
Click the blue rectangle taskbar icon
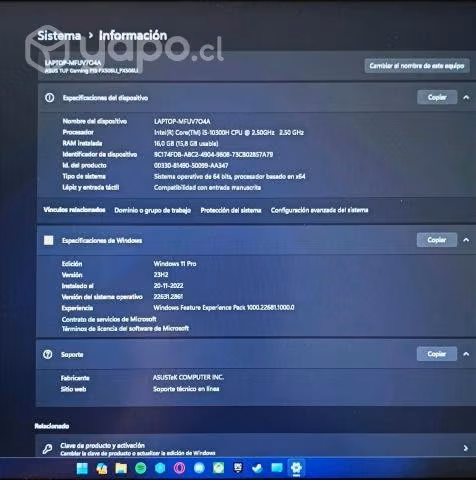277,468
